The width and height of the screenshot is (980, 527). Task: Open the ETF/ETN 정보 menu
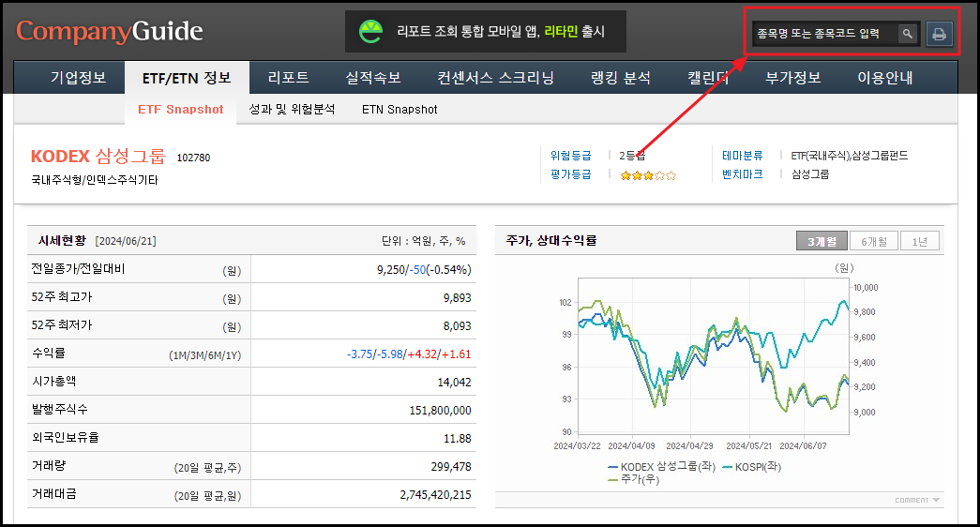pos(187,78)
